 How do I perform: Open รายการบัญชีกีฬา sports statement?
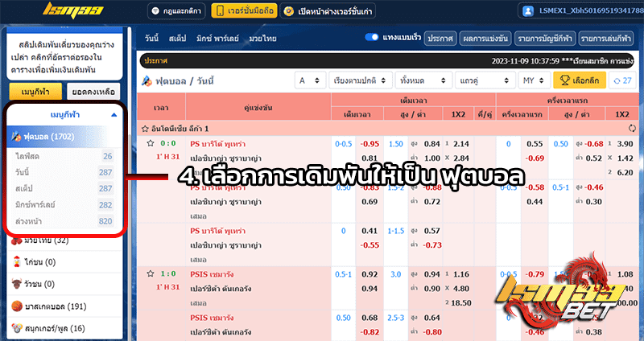545,38
